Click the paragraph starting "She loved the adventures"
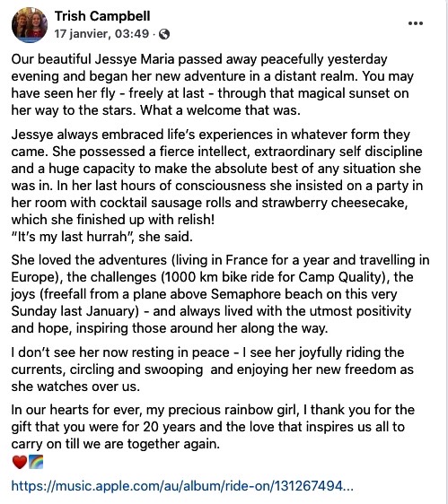Image resolution: width=448 pixels, height=504 pixels. [x=220, y=294]
